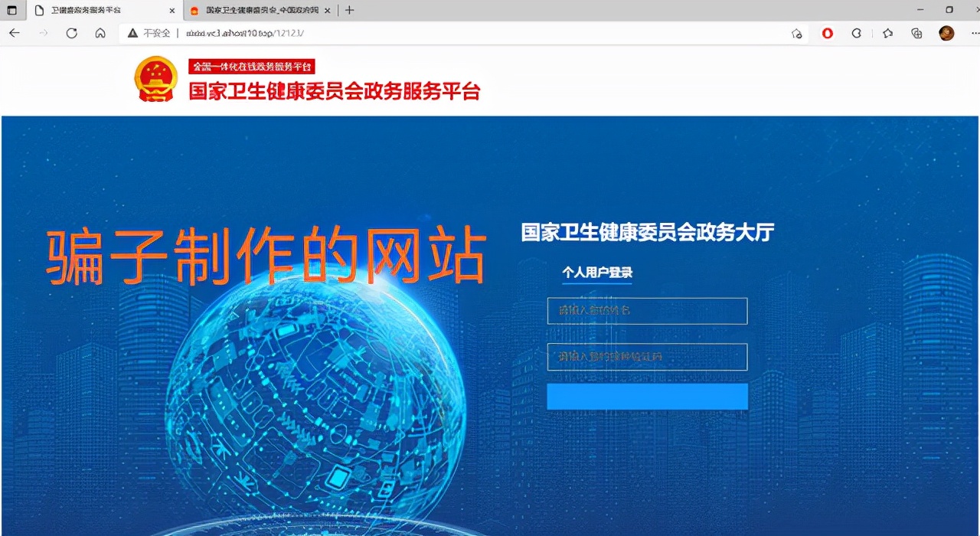Click the verification code input field
Viewport: 980px width, 536px height.
coord(647,357)
